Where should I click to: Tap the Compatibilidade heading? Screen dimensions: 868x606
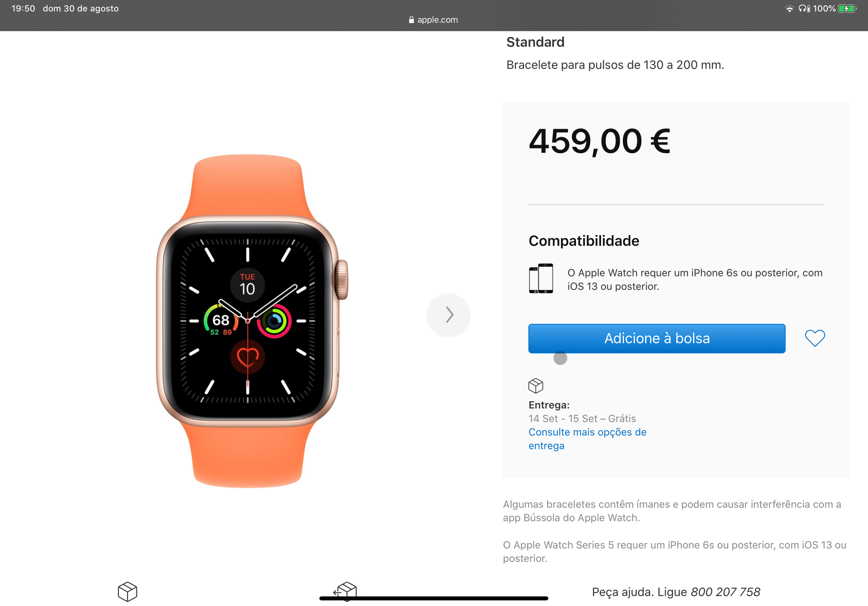[x=584, y=241]
